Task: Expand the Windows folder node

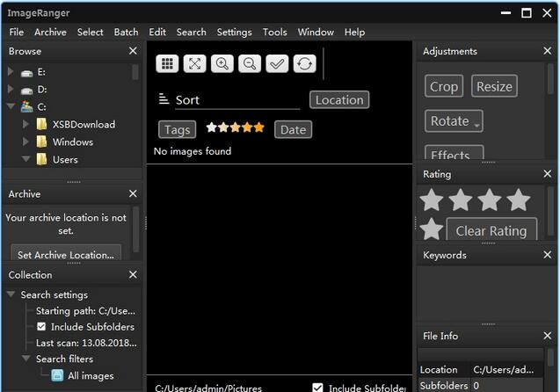Action: tap(25, 142)
